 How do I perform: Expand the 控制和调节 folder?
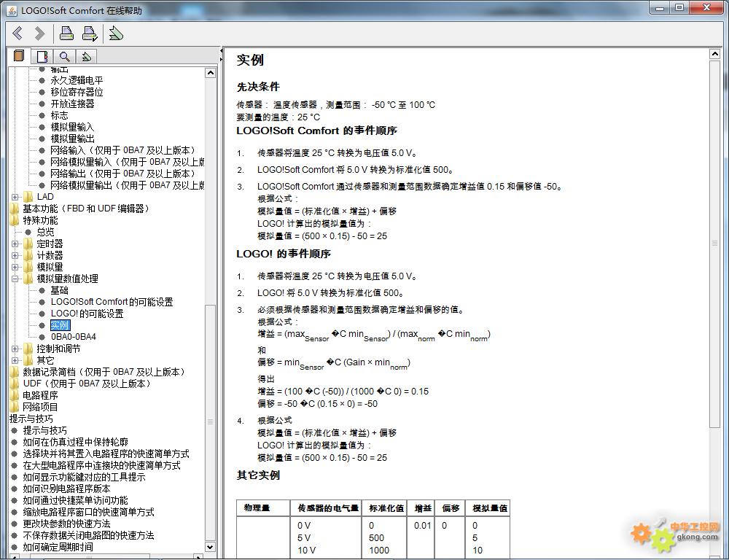click(15, 349)
